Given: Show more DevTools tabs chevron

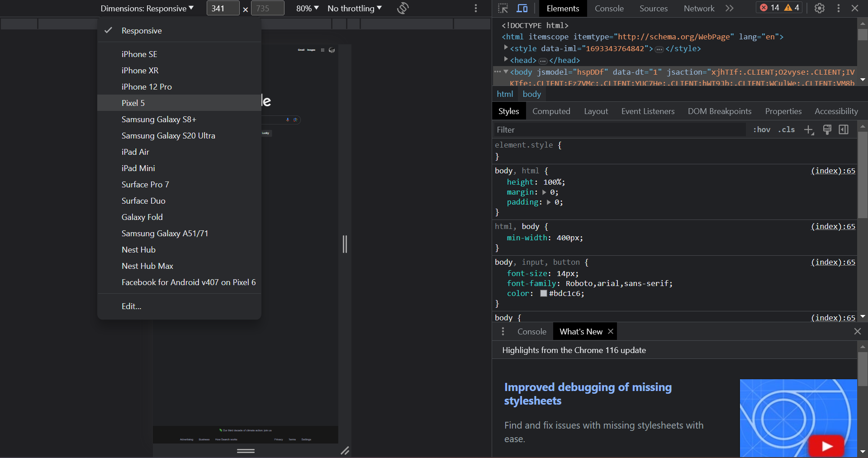Looking at the screenshot, I should click(729, 8).
